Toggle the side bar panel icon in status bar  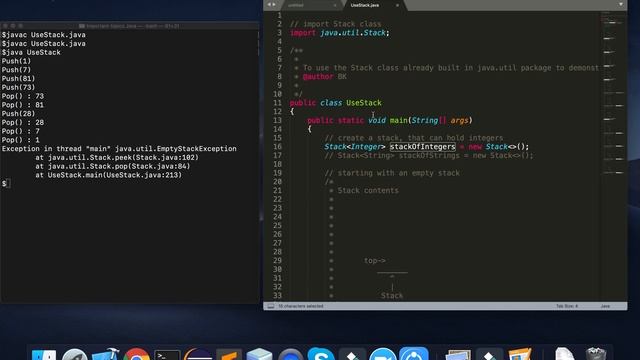coord(271,306)
